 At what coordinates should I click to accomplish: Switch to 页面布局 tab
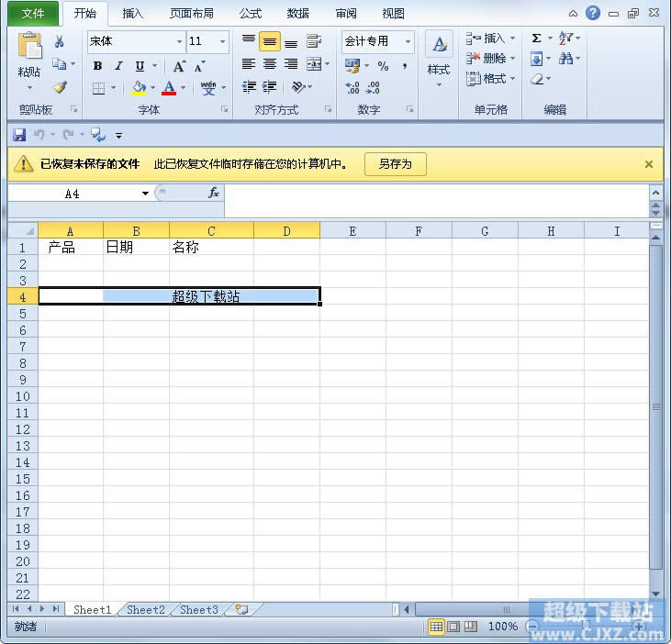pyautogui.click(x=192, y=14)
